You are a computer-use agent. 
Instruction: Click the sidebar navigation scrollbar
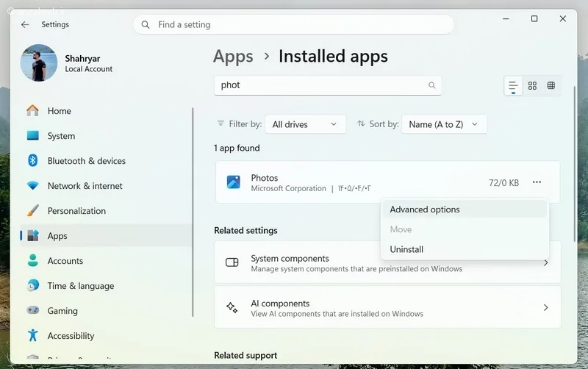click(193, 212)
